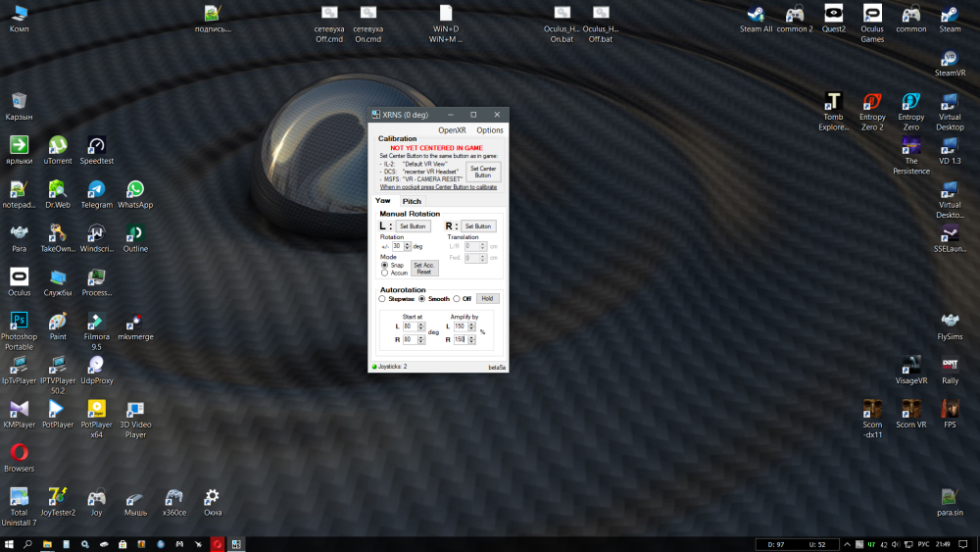Open the Steam desktop shortcut

pos(950,19)
